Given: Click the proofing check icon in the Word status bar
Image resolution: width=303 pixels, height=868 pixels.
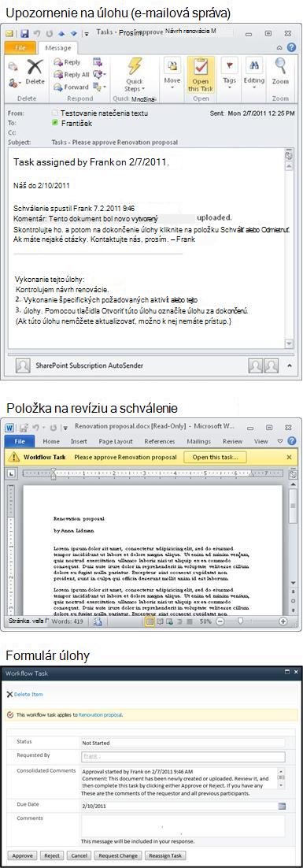Looking at the screenshot, I should click(98, 621).
